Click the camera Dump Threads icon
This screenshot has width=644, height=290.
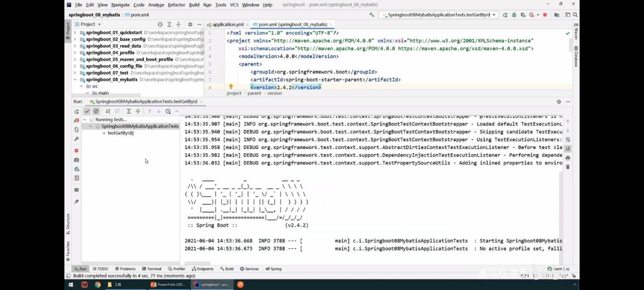[x=76, y=160]
